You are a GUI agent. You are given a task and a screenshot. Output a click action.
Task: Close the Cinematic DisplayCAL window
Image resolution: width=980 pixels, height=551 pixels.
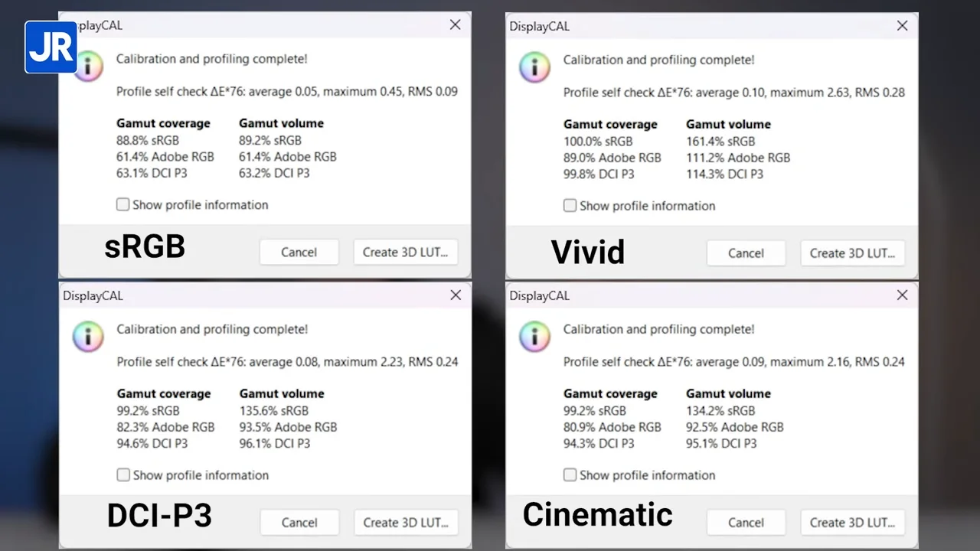[x=902, y=295]
